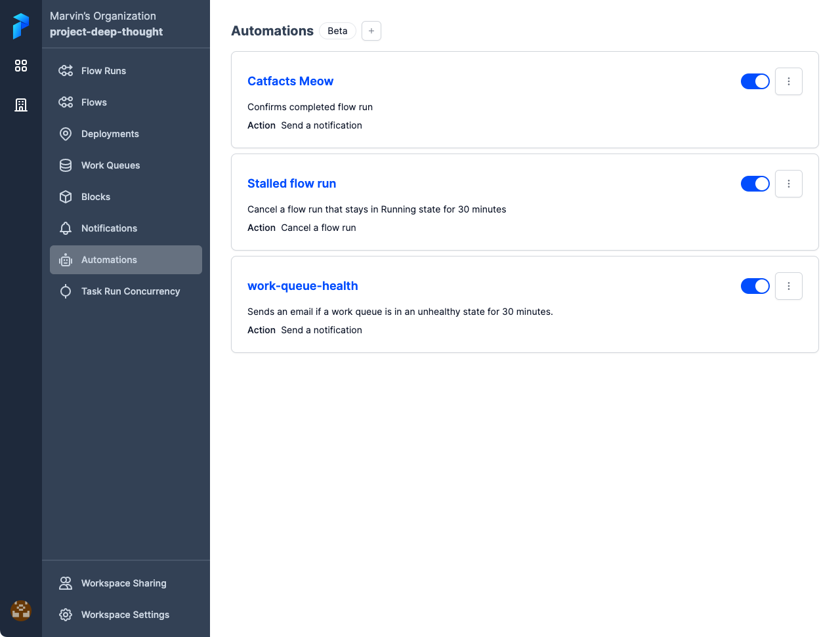Image resolution: width=840 pixels, height=637 pixels.
Task: Open the Catfacts Meow options menu
Action: click(x=789, y=81)
